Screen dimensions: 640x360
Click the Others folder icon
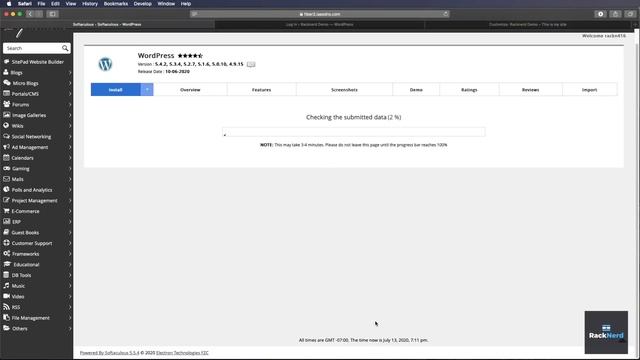pos(7,328)
